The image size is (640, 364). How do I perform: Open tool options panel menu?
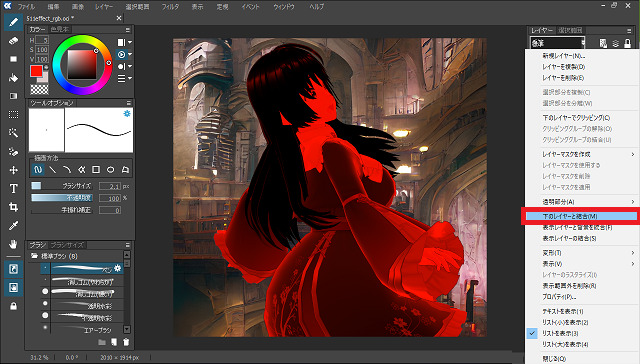tap(129, 103)
